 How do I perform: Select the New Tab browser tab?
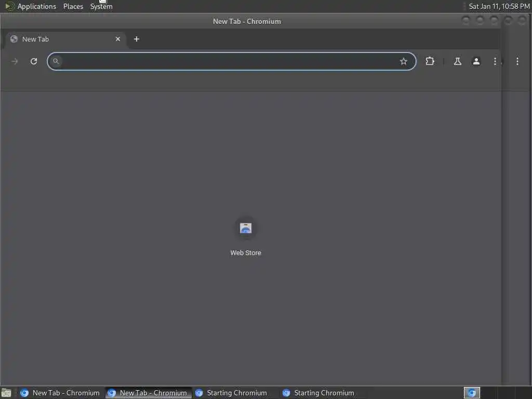pyautogui.click(x=65, y=39)
